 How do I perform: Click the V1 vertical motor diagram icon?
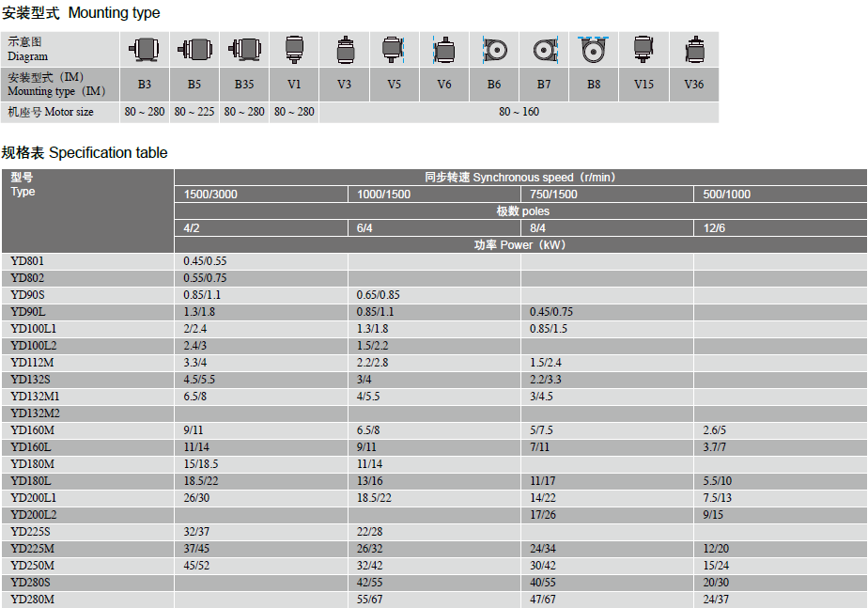(x=294, y=49)
